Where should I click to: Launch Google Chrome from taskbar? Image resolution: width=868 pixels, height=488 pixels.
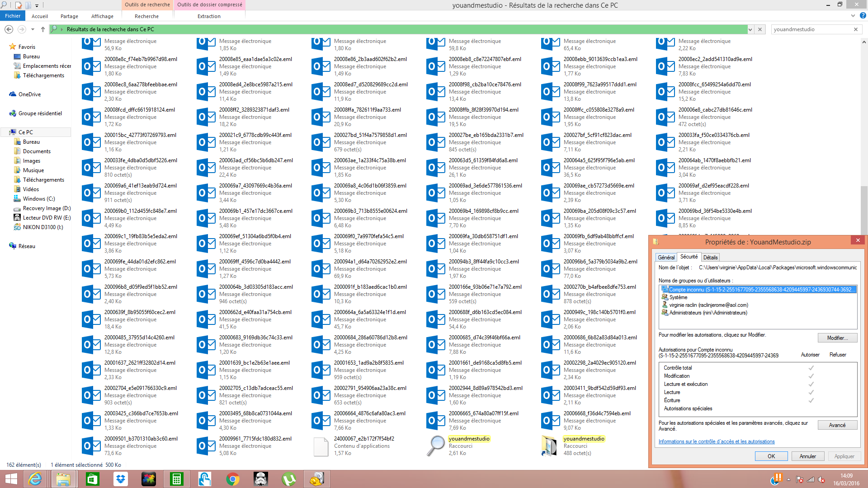coord(233,479)
